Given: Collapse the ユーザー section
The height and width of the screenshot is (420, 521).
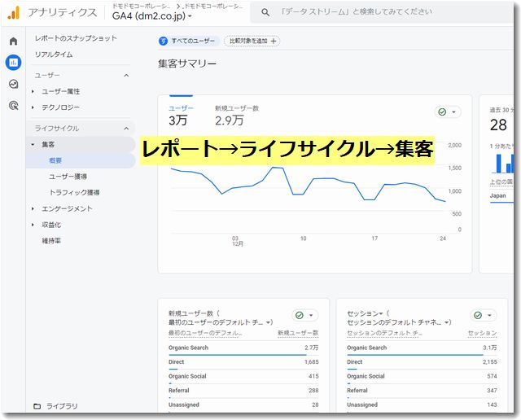Looking at the screenshot, I should point(125,76).
